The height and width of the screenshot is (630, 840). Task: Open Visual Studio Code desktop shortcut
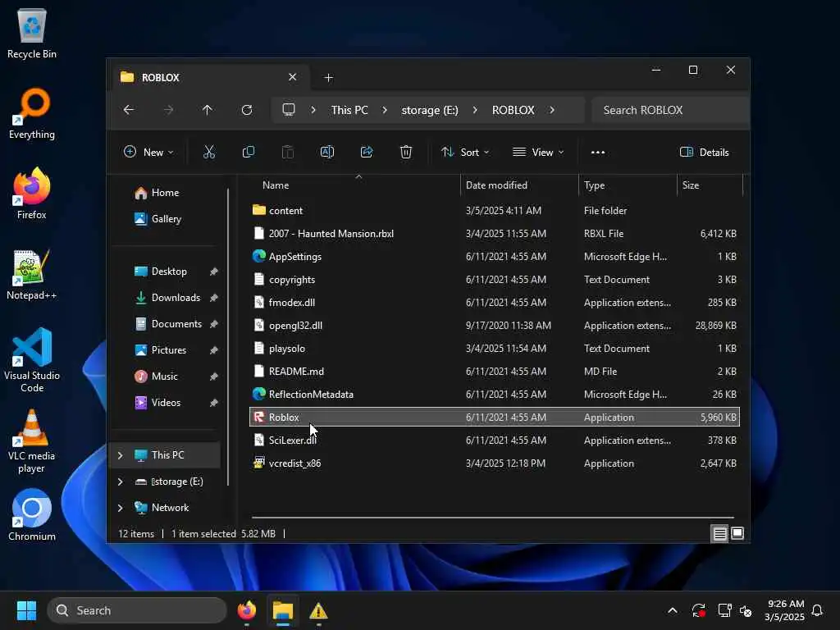(x=32, y=360)
